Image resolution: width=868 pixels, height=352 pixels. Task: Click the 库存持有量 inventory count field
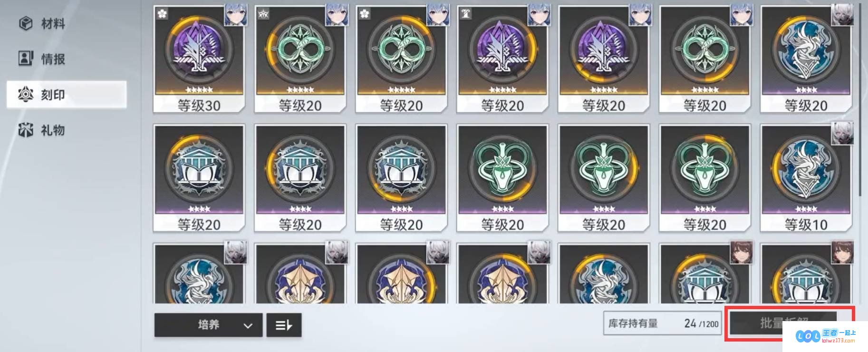tap(662, 323)
